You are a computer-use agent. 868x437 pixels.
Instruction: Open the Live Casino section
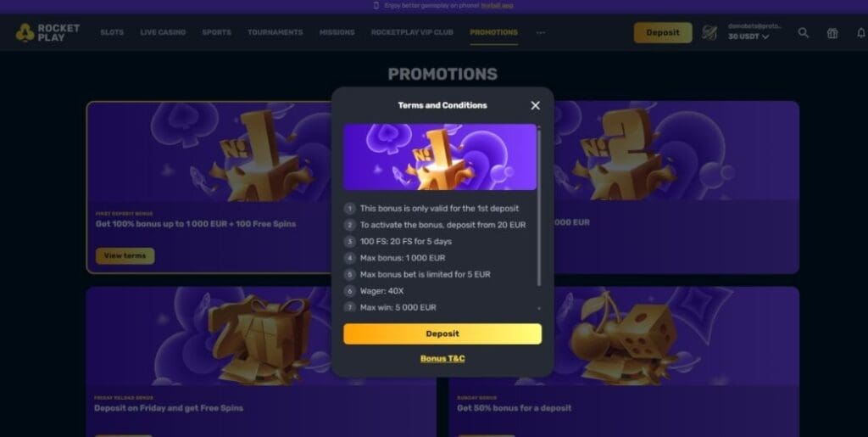pos(163,33)
